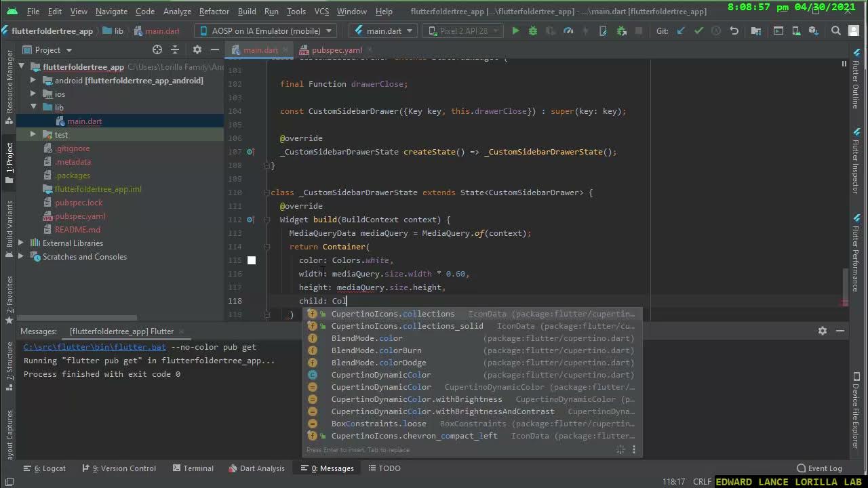Open the Terminal tool window button

[x=193, y=468]
